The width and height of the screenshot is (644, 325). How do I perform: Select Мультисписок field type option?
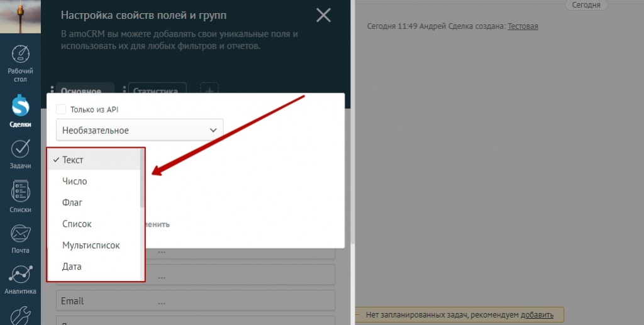94,245
